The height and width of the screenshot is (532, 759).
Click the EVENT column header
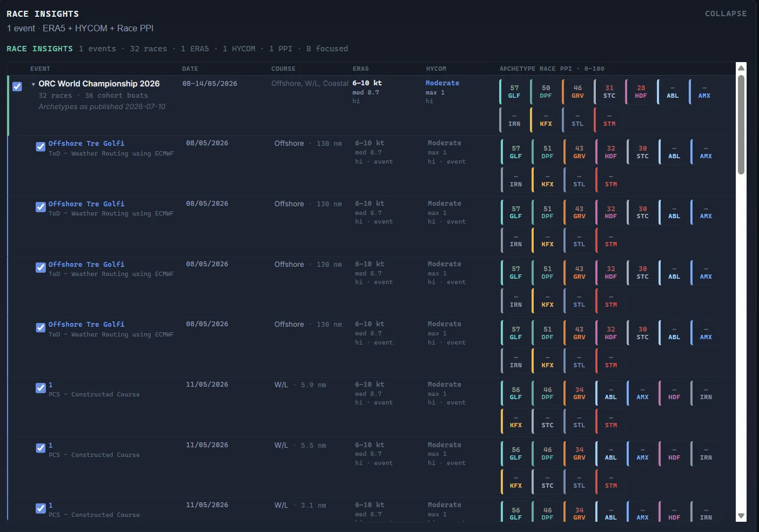40,69
